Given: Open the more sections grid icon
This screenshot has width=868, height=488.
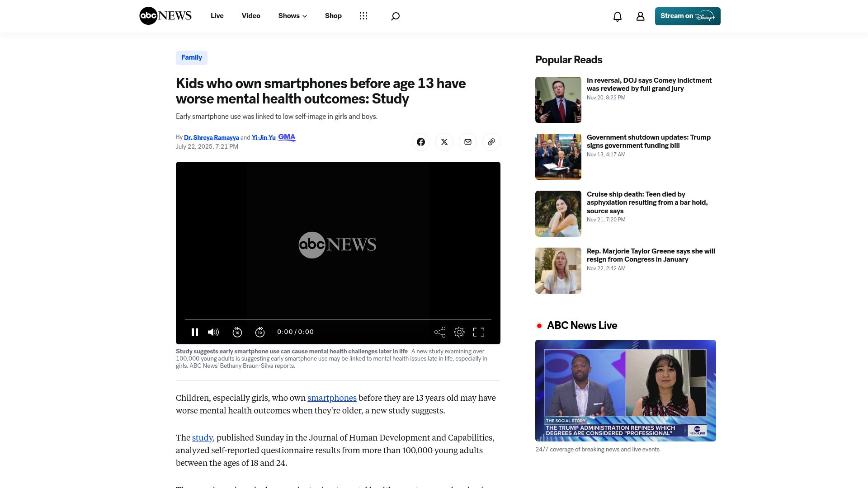Looking at the screenshot, I should (x=363, y=16).
